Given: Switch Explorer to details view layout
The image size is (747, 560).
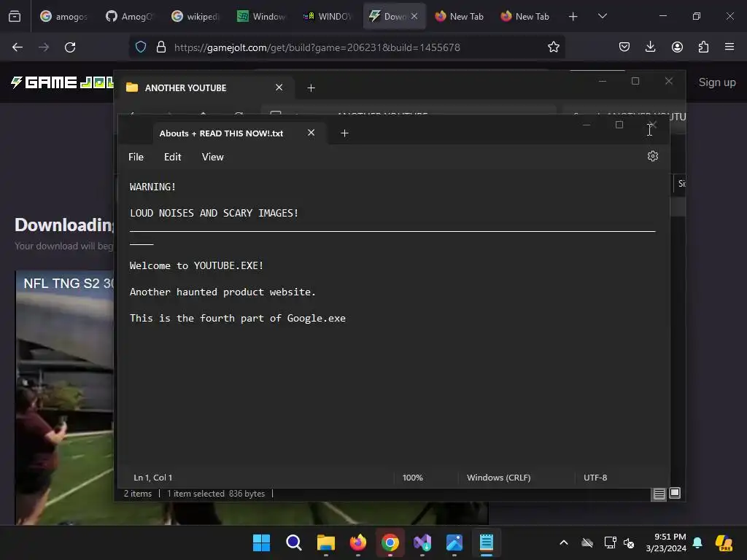Looking at the screenshot, I should tap(659, 494).
